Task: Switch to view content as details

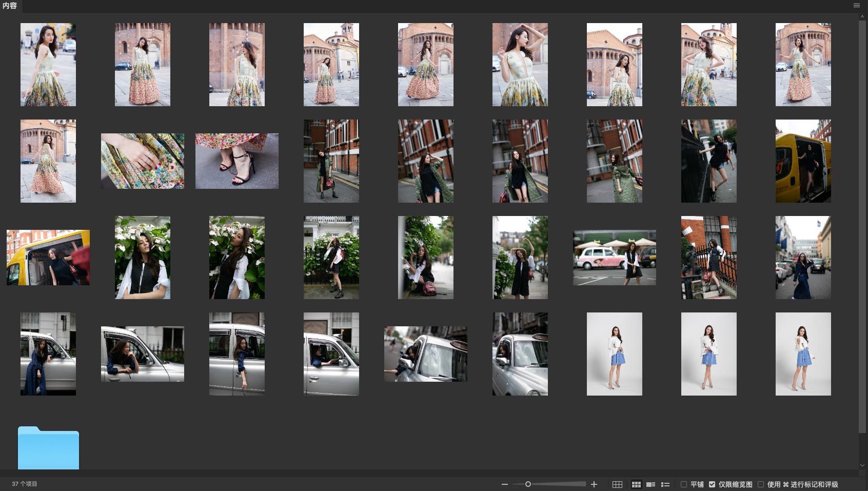Action: 650,484
